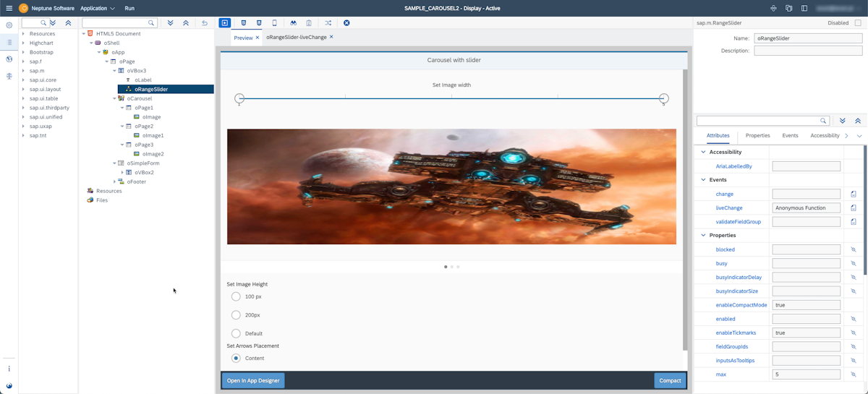
Task: Click the settings gear icon in left sidebar
Action: (x=9, y=25)
